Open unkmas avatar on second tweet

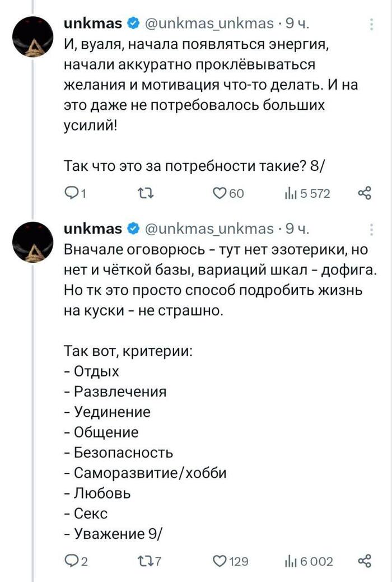click(35, 239)
